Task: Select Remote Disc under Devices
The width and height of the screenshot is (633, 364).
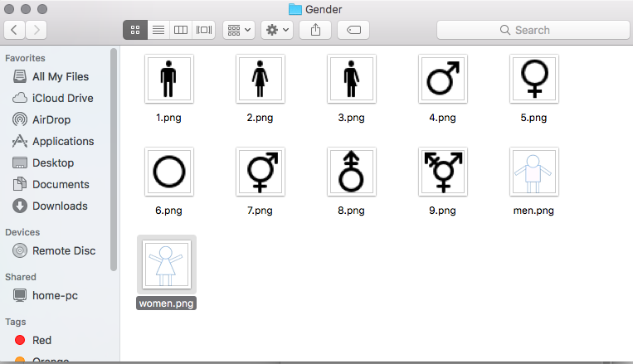Action: (63, 250)
